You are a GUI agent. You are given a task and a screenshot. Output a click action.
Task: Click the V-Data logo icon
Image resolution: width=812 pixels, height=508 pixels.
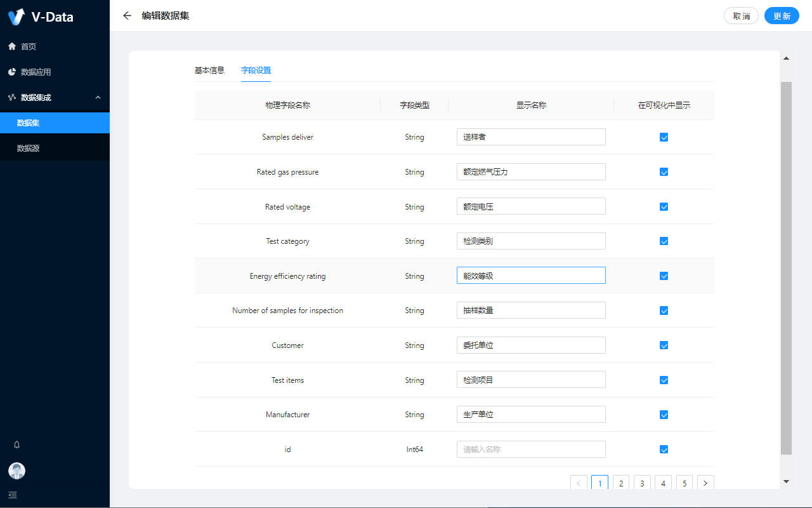(16, 17)
